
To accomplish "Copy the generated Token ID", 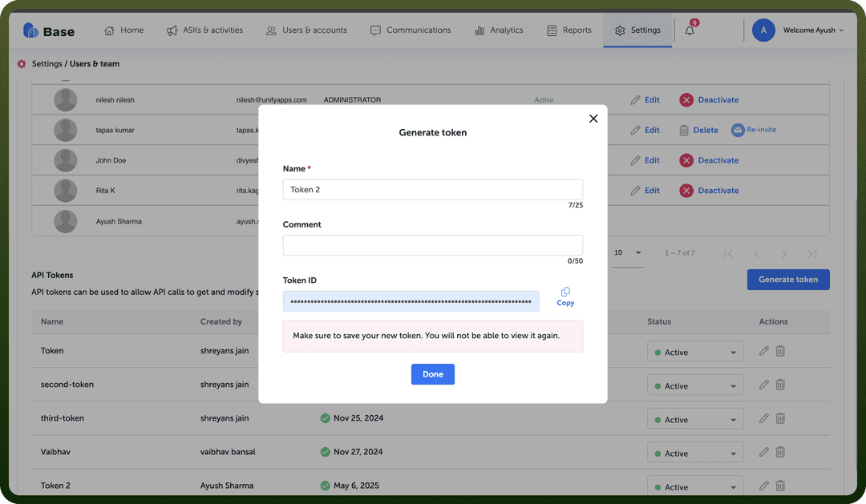I will point(565,297).
